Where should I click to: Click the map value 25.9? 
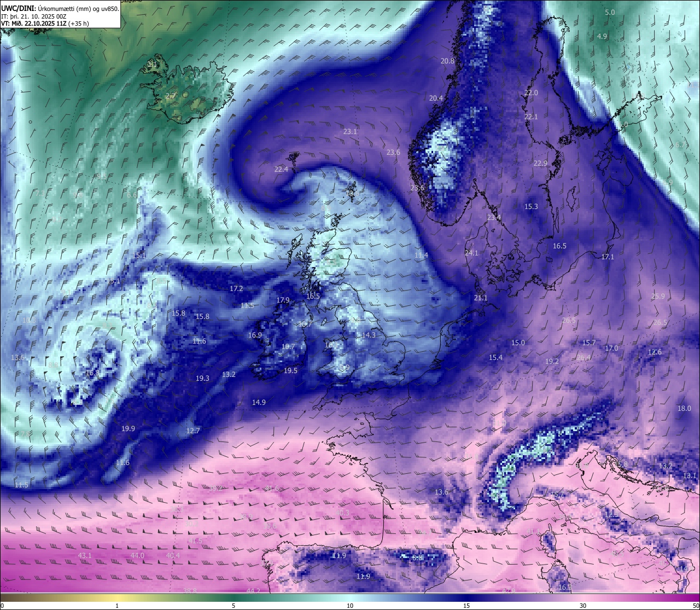[658, 296]
